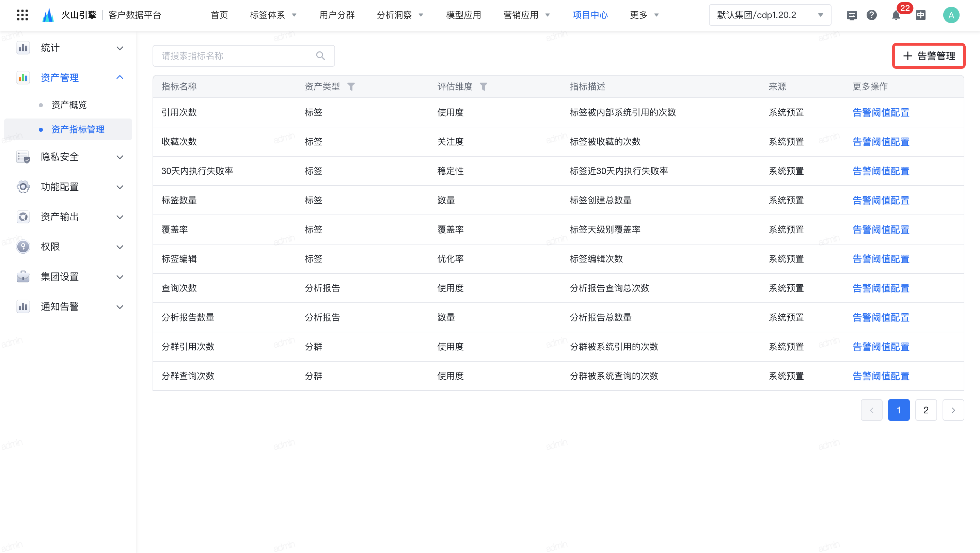Image resolution: width=980 pixels, height=553 pixels.
Task: Focus the 请搜索指标名称 search field
Action: coord(243,56)
